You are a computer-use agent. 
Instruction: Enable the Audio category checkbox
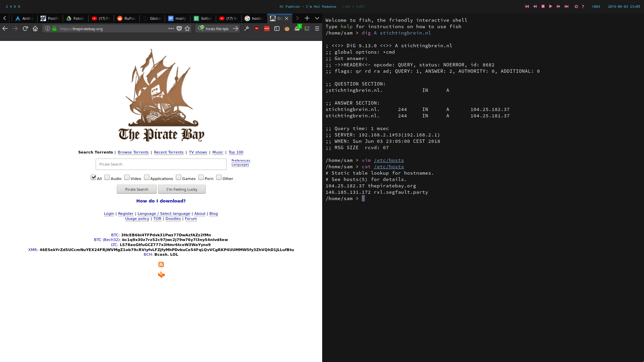coord(107,177)
